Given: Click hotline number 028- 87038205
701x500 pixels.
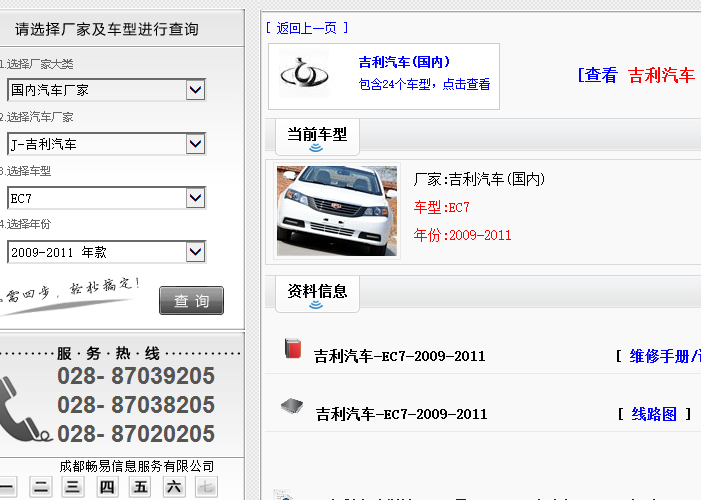Looking at the screenshot, I should pyautogui.click(x=136, y=405).
